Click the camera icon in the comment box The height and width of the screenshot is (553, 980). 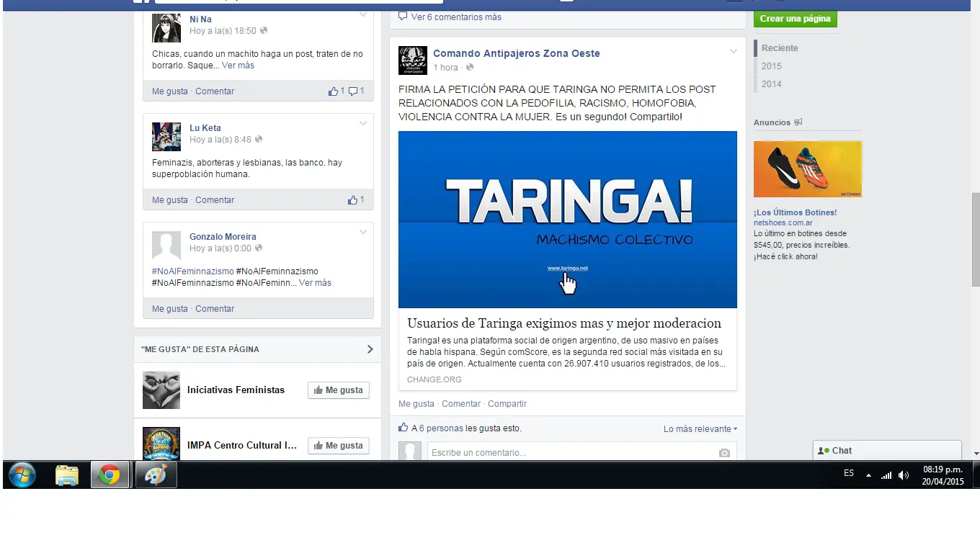pos(724,453)
